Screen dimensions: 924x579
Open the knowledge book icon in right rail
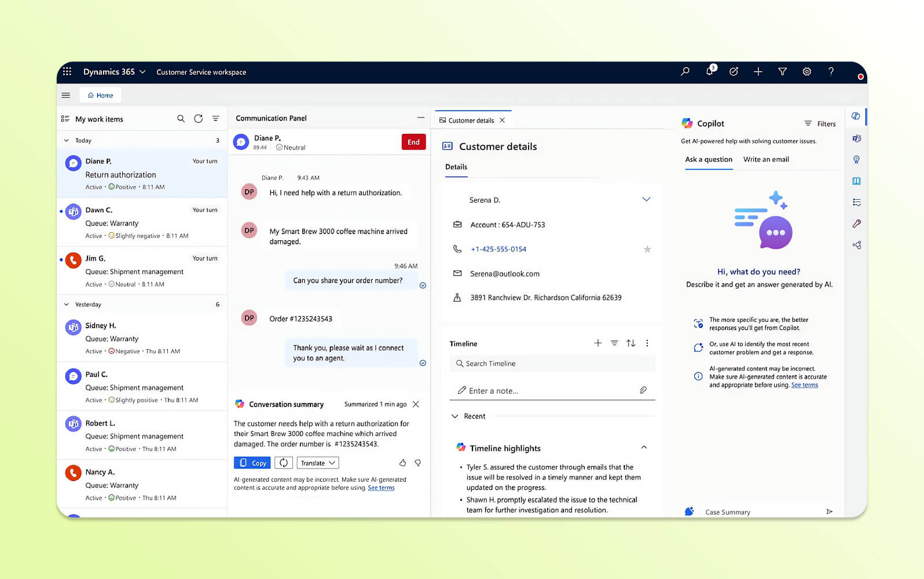coord(856,181)
